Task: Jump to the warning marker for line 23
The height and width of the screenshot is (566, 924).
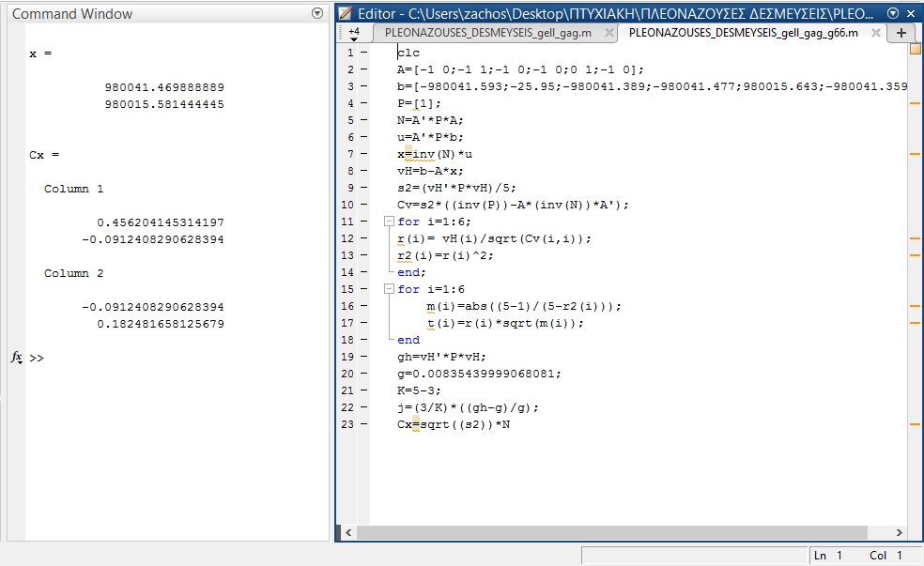Action: (x=916, y=424)
